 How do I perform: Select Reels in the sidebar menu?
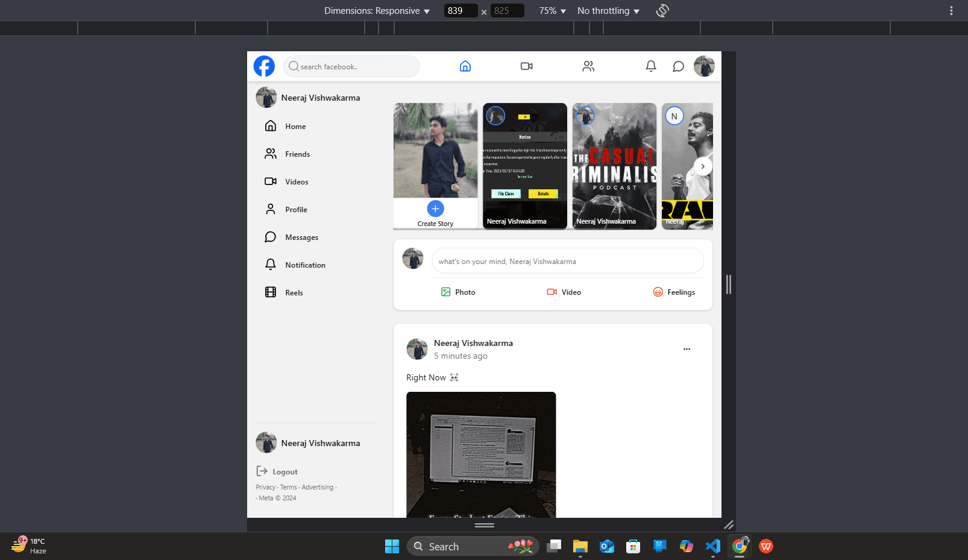click(294, 292)
